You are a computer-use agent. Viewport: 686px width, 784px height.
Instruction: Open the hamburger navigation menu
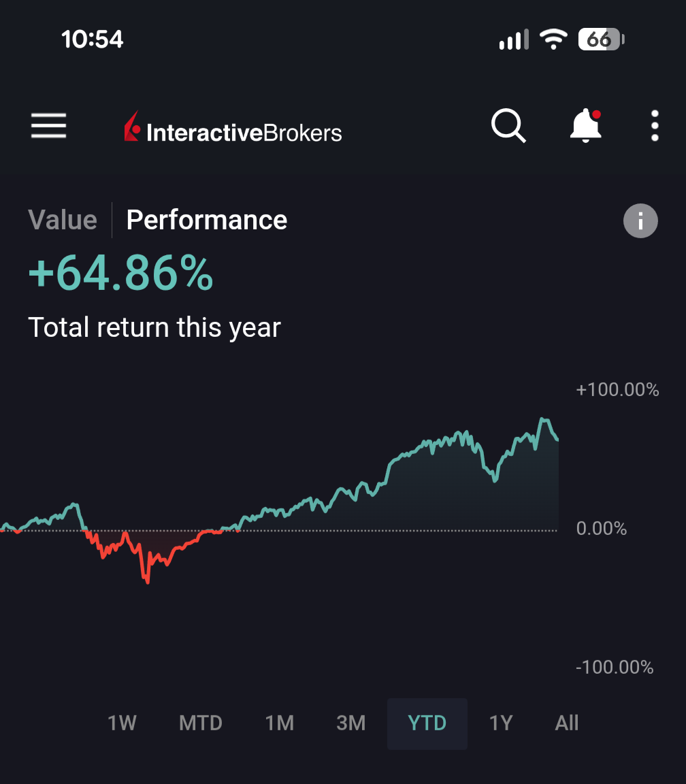pos(48,126)
